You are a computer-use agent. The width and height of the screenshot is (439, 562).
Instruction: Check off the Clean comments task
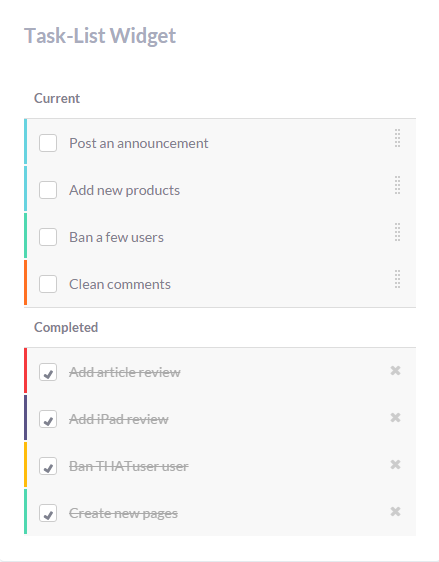click(x=48, y=284)
